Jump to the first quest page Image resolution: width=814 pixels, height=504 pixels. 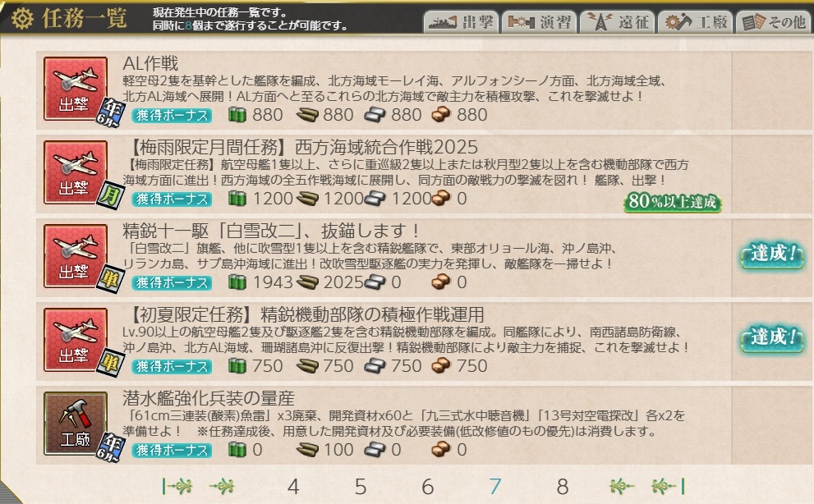177,487
